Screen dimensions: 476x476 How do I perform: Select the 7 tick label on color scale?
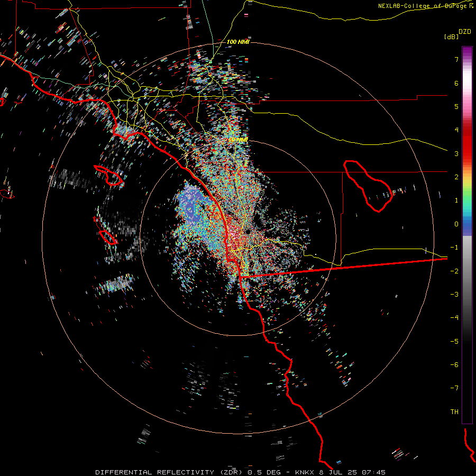pyautogui.click(x=456, y=59)
